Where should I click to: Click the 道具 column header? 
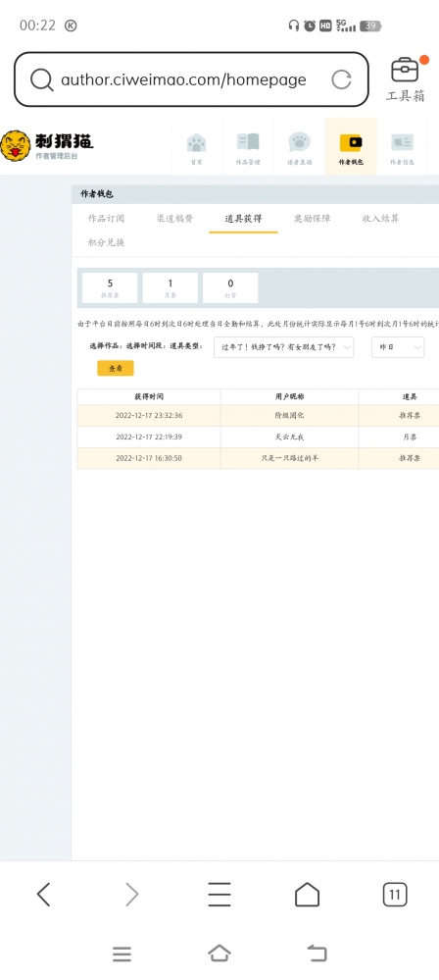[410, 397]
